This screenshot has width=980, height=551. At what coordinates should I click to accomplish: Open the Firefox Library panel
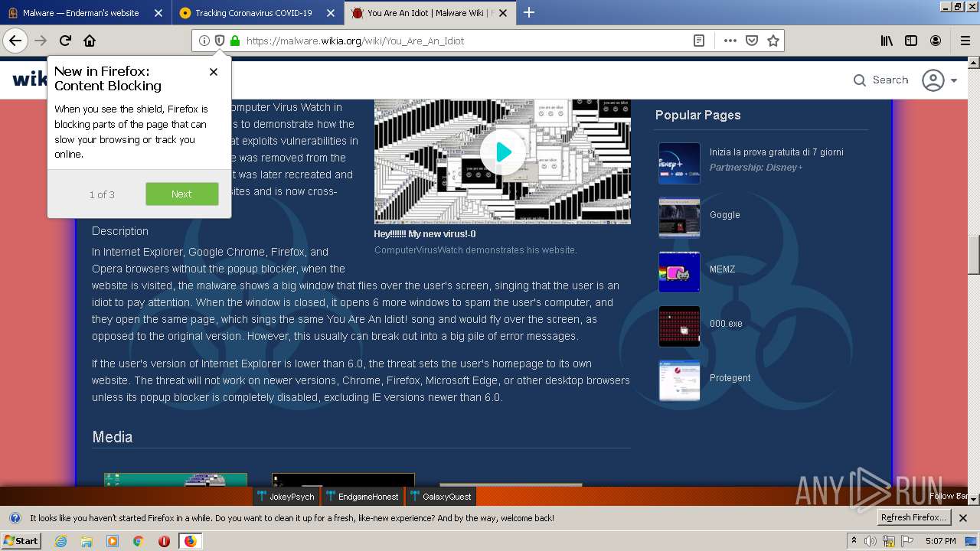(x=887, y=41)
